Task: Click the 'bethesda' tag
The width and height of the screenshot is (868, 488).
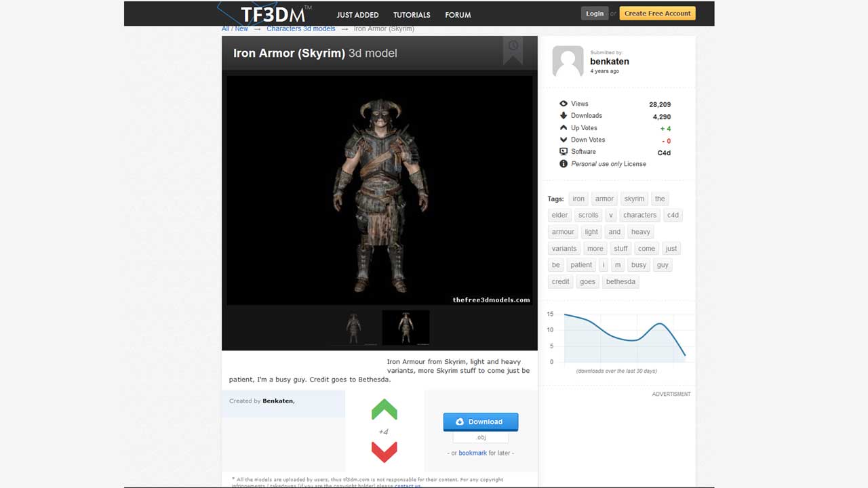Action: click(x=620, y=281)
